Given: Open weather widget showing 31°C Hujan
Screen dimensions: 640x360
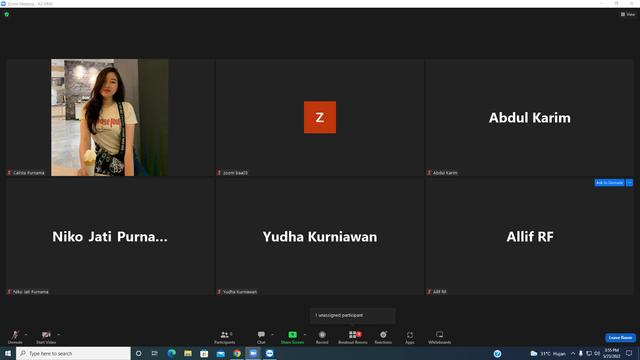Looking at the screenshot, I should (548, 353).
